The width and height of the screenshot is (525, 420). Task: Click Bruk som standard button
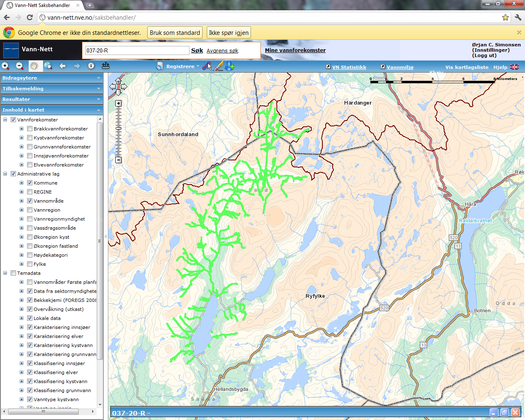coord(175,33)
